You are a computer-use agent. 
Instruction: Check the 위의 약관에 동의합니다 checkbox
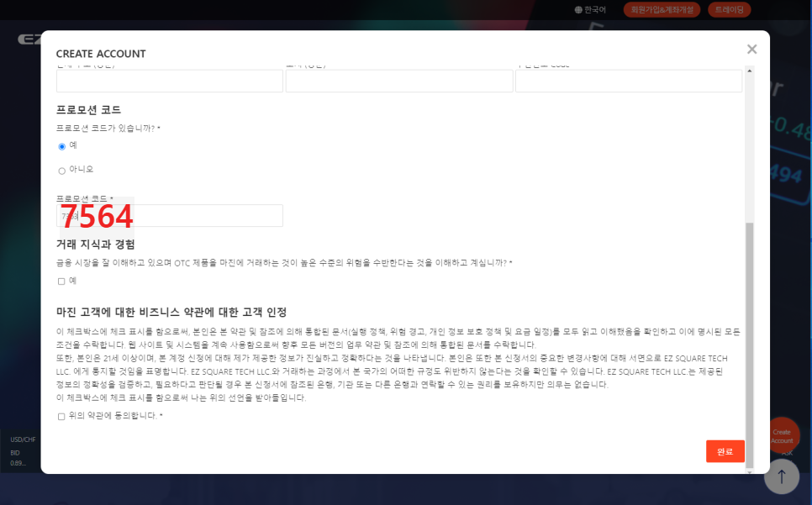click(61, 417)
